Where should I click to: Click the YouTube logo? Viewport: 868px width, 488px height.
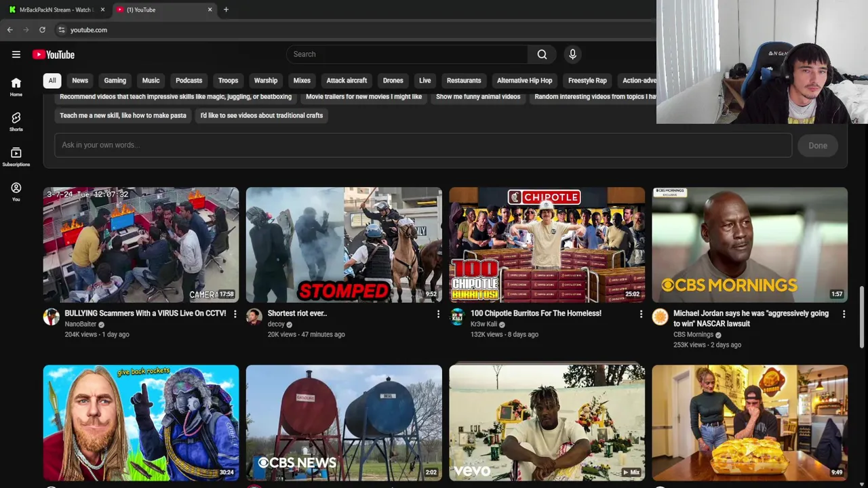54,54
